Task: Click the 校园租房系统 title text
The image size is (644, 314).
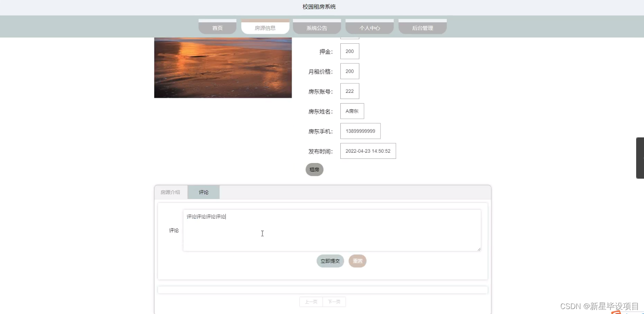Action: (x=319, y=7)
